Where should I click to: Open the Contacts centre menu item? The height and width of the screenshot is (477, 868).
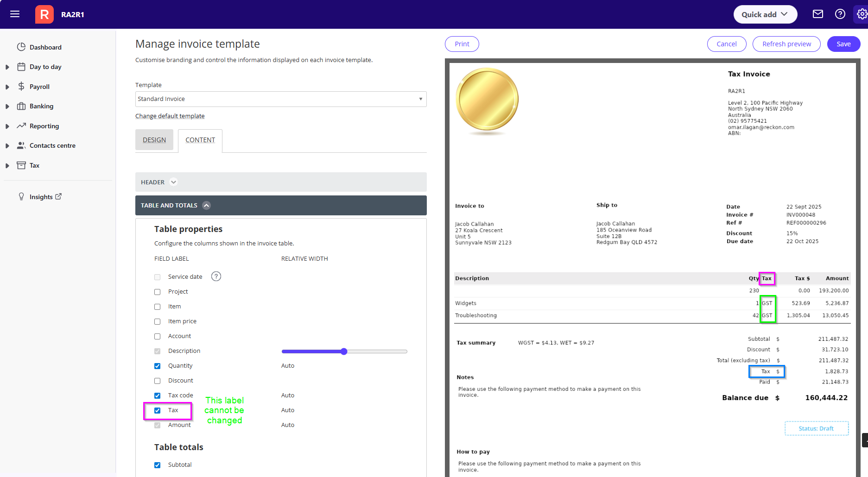point(52,145)
